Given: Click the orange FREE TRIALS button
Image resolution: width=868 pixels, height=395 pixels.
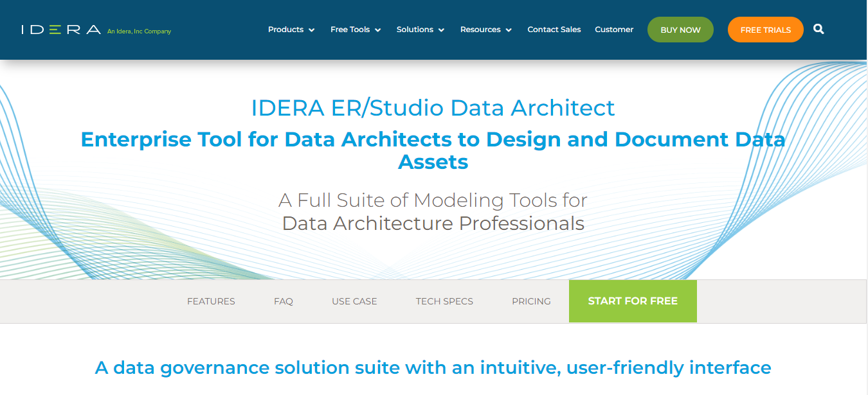Looking at the screenshot, I should tap(765, 29).
